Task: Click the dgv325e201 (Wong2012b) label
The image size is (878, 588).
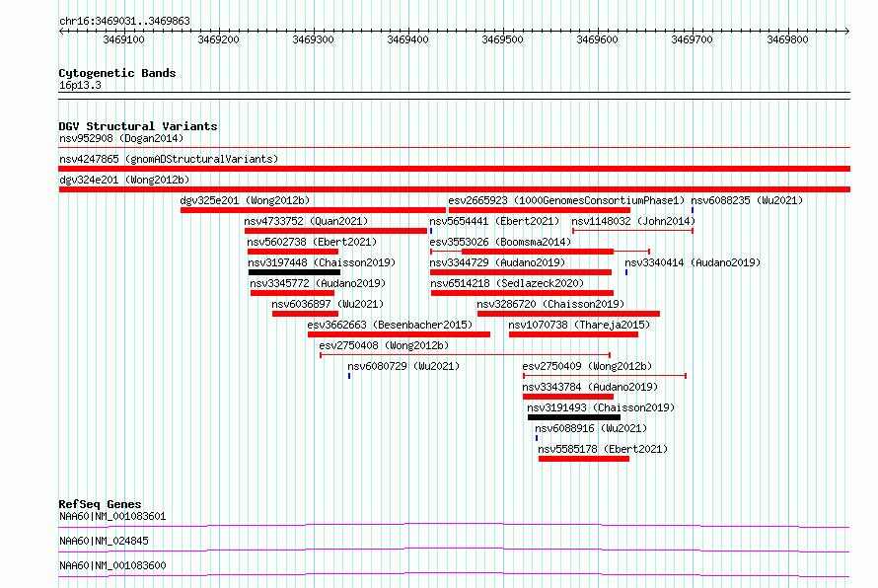Action: (245, 200)
